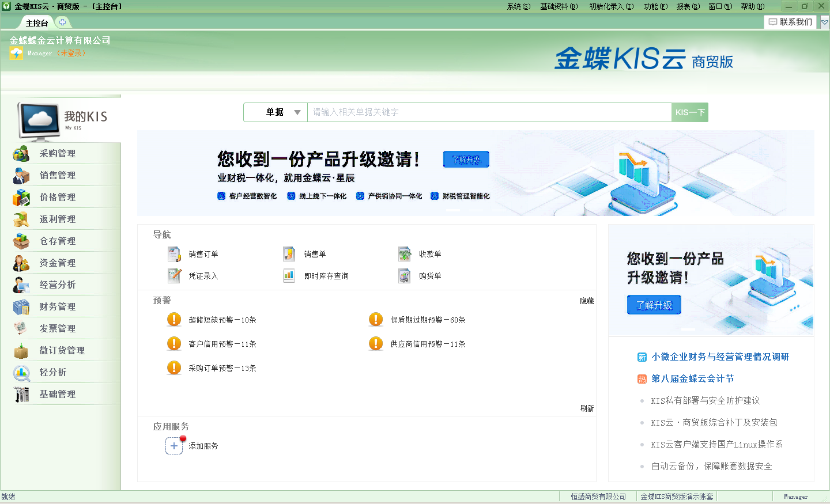The height and width of the screenshot is (504, 830).
Task: Click the 保质期过期预警 warning icon
Action: pyautogui.click(x=376, y=319)
